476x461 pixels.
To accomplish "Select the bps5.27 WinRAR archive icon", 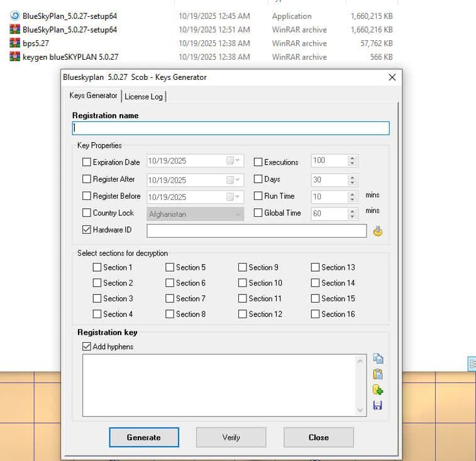I will [15, 43].
